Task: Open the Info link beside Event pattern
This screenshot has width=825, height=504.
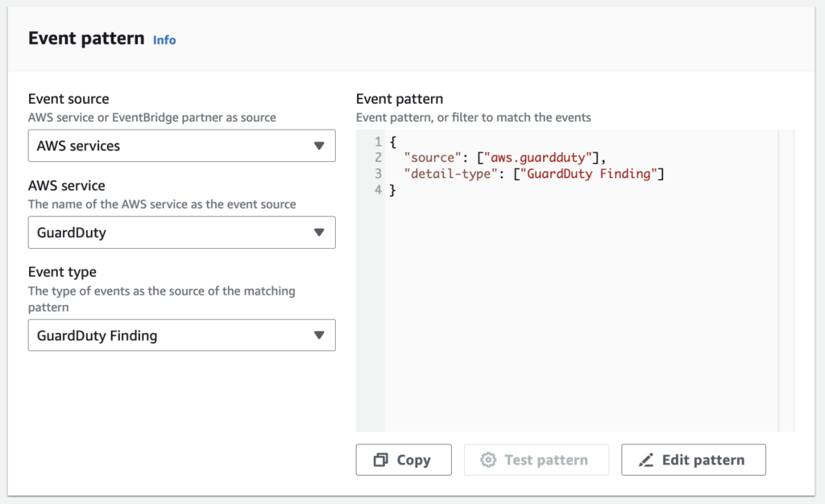Action: (164, 40)
